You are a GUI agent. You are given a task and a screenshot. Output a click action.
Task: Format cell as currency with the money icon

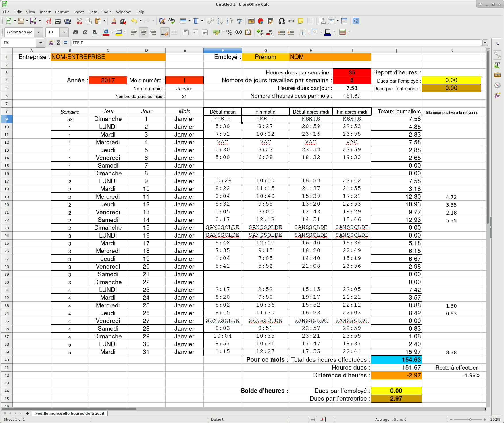216,32
